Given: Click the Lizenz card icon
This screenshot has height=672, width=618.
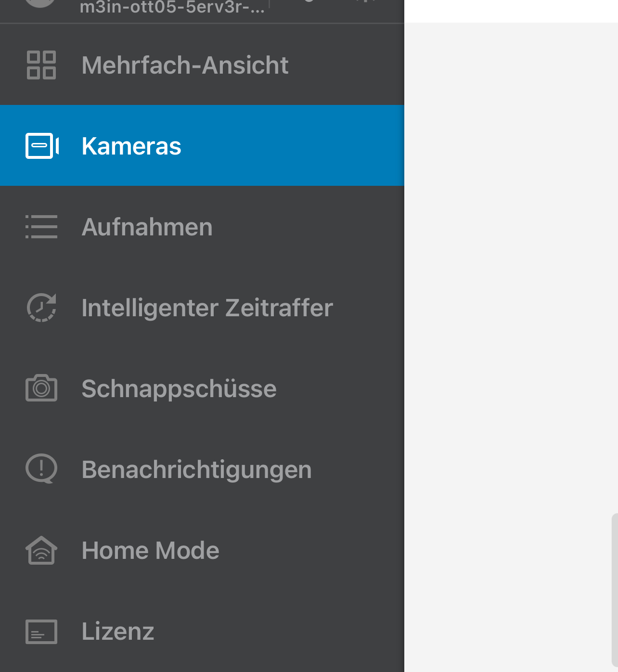Looking at the screenshot, I should (41, 632).
